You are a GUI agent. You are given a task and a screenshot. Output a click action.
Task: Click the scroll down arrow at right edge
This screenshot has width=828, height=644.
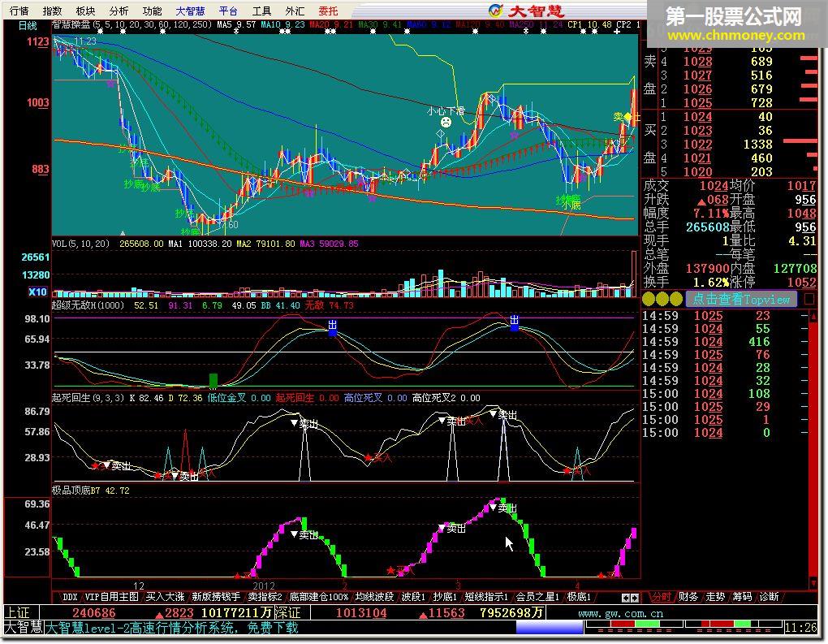(813, 583)
